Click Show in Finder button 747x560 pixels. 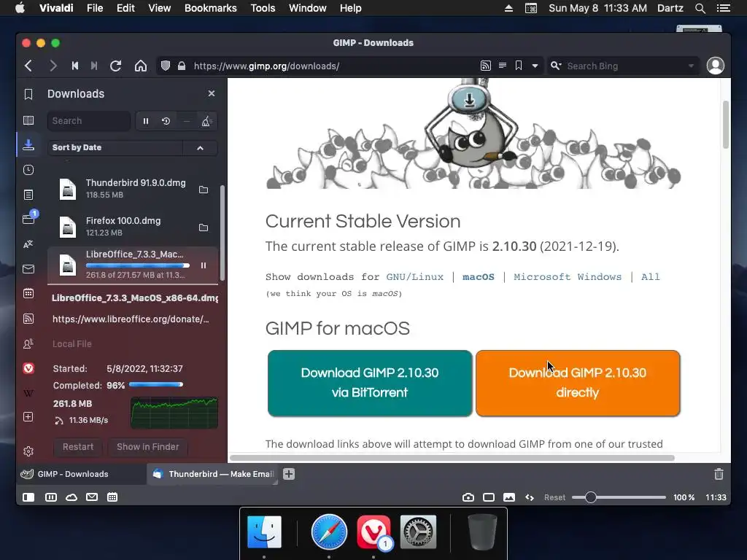[x=147, y=447]
